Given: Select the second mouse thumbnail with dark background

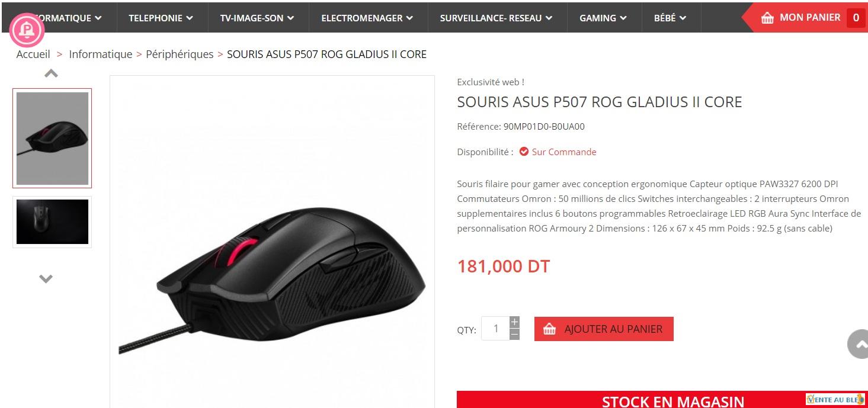Looking at the screenshot, I should tap(52, 222).
